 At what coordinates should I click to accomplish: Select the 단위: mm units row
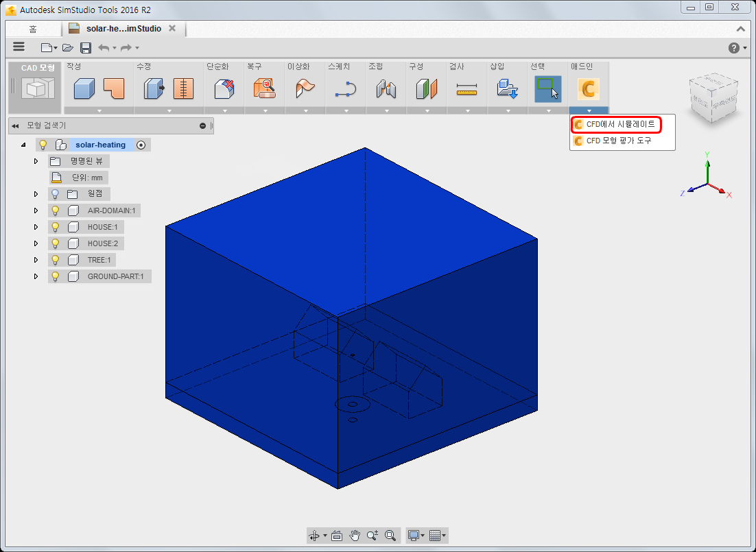coord(79,178)
